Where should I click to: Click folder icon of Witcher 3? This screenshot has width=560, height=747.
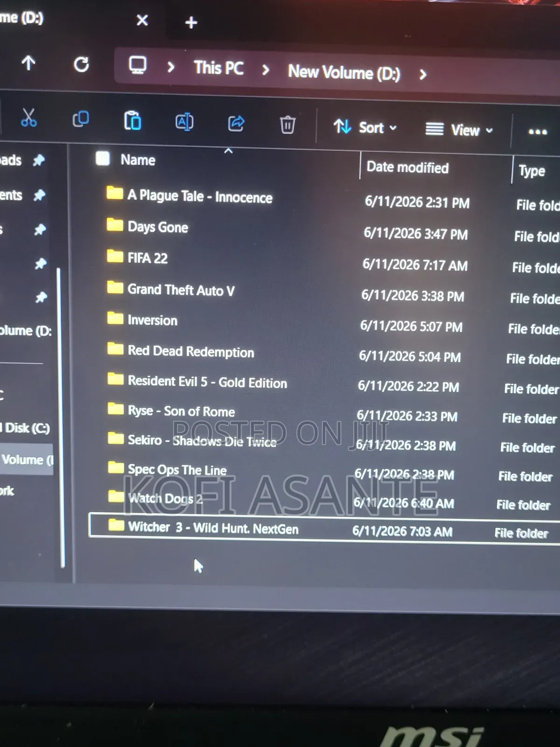116,526
